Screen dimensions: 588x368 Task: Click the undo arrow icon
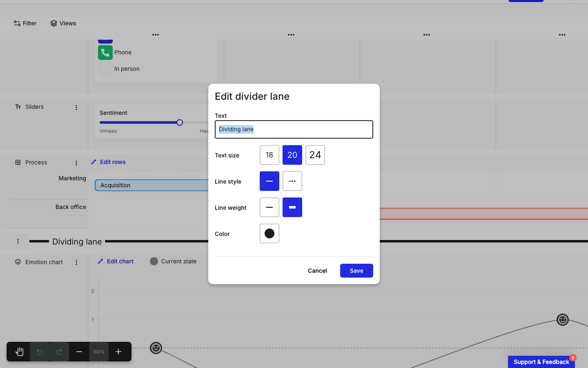(x=40, y=352)
